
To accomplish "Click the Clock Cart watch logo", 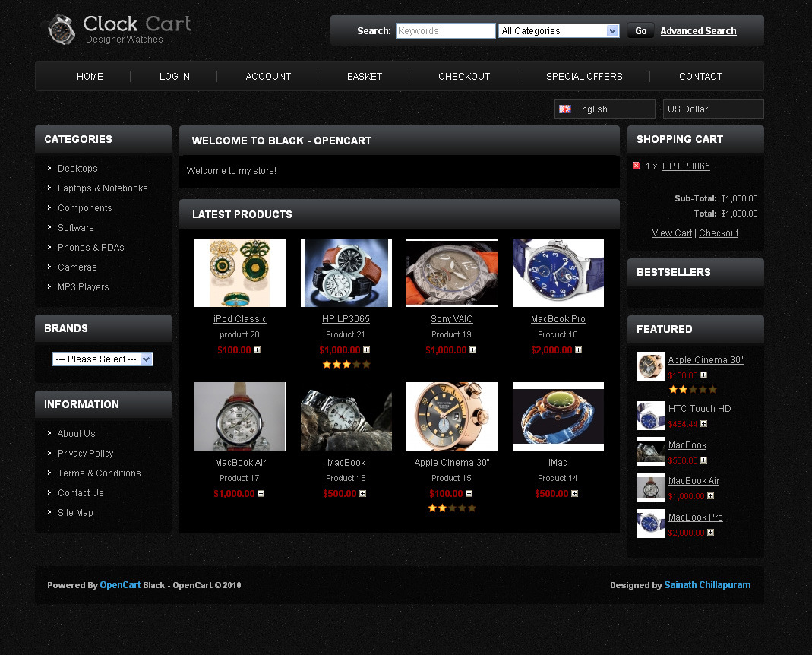I will [62, 30].
